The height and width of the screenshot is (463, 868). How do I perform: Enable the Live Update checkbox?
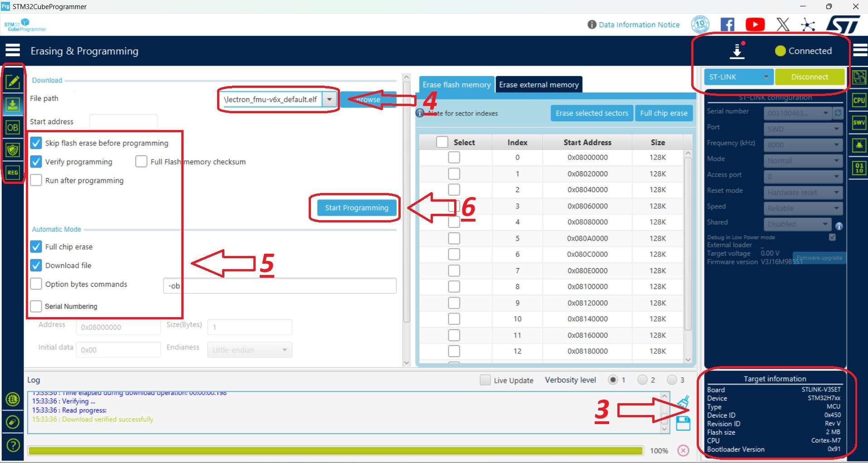coord(485,380)
